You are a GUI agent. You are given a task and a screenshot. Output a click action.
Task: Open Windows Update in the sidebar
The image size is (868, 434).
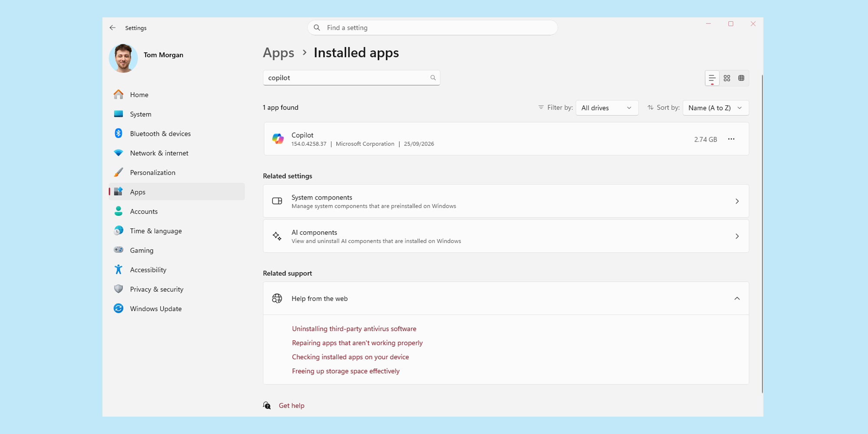point(177,309)
